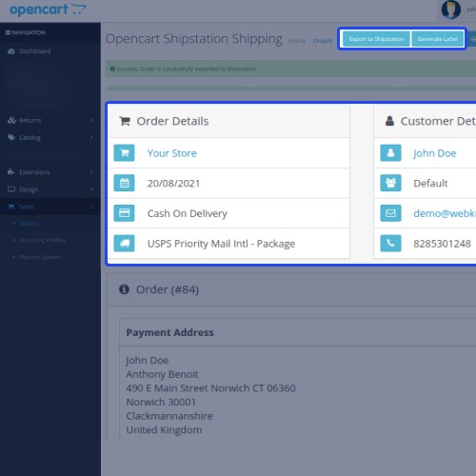The image size is (476, 476).
Task: Expand the Catalog sidebar menu
Action: point(50,137)
